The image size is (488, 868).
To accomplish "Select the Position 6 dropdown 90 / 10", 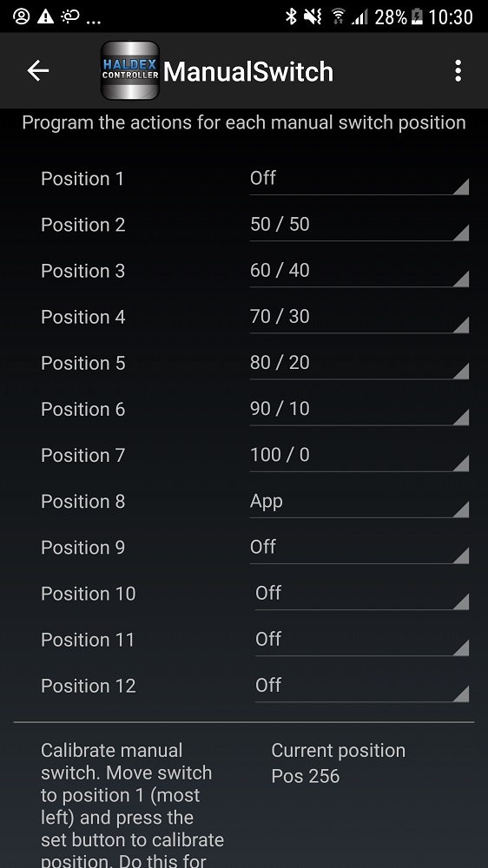I will (x=359, y=410).
